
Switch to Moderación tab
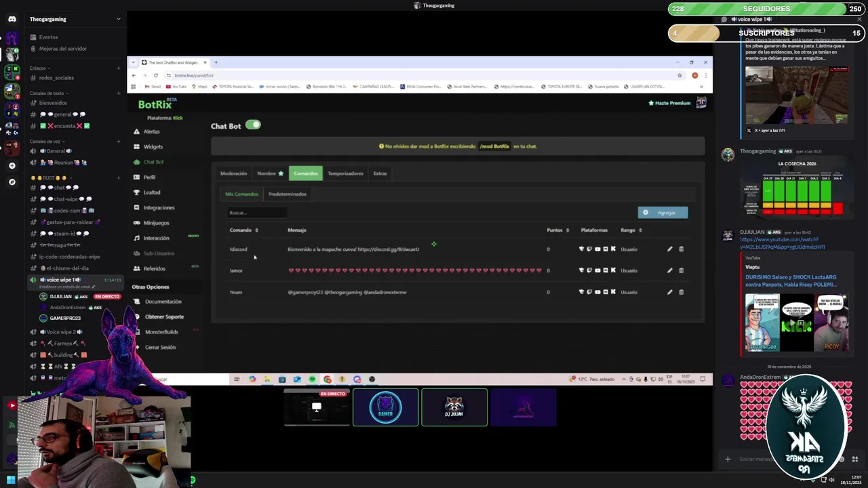point(233,174)
